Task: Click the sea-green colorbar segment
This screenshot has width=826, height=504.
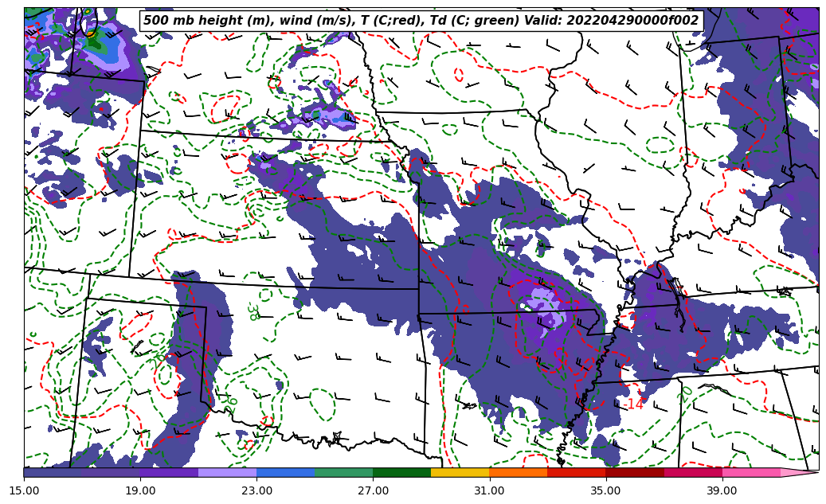Action: point(343,472)
